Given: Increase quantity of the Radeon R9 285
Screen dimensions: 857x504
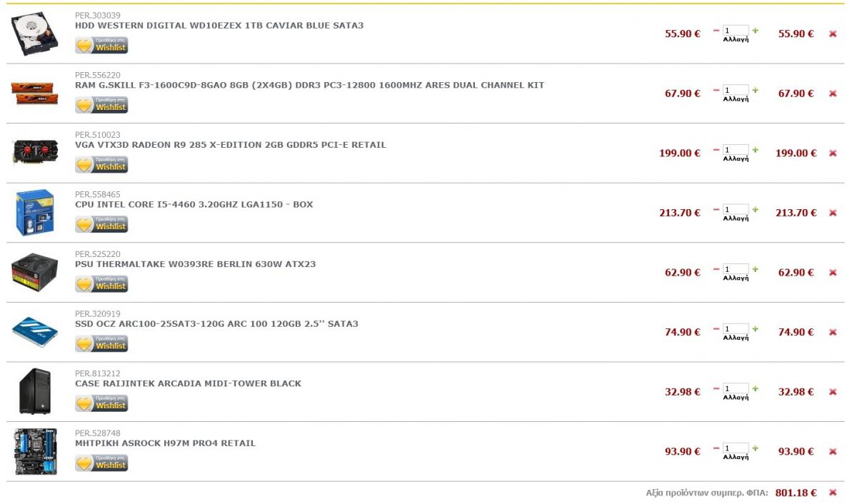Looking at the screenshot, I should [756, 151].
